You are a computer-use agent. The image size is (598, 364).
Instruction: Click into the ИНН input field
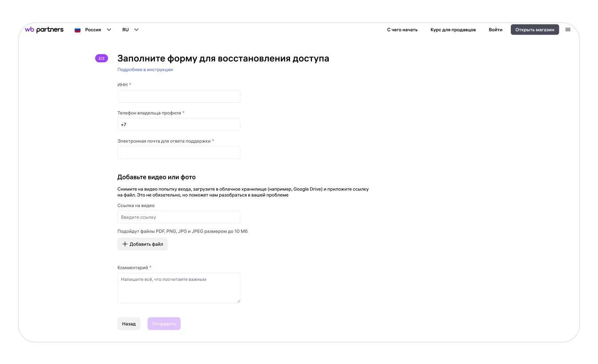[178, 97]
